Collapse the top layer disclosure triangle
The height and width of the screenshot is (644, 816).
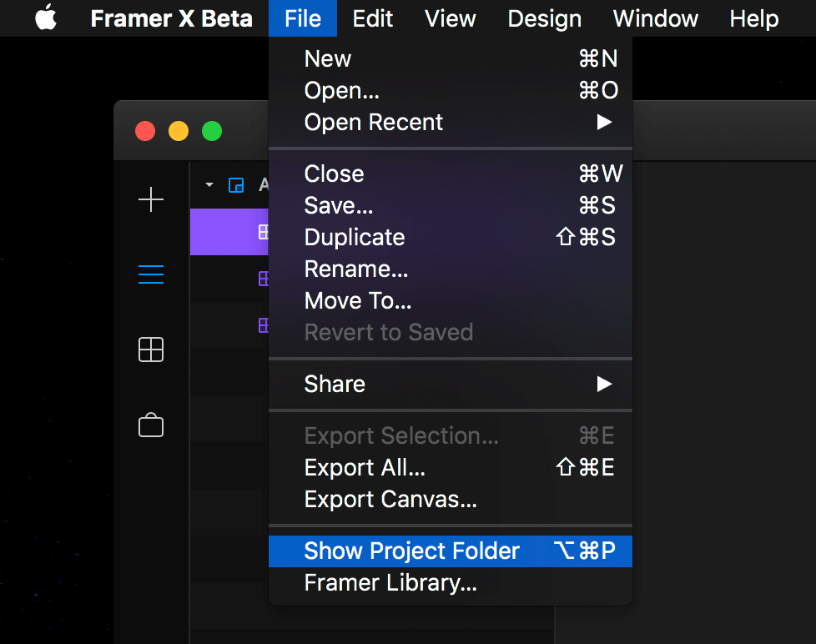coord(209,184)
